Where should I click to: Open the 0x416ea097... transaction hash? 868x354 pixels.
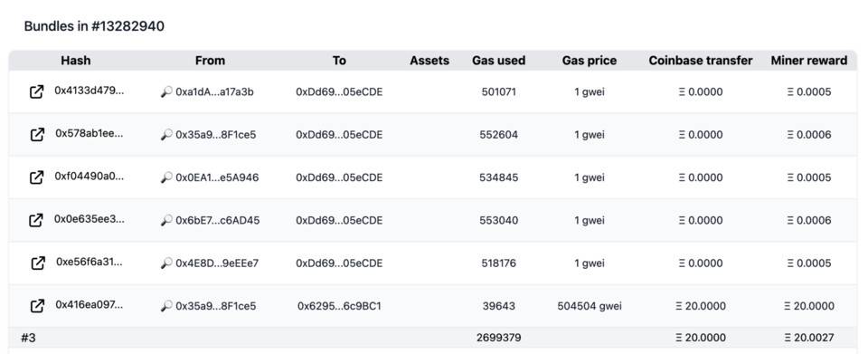90,305
